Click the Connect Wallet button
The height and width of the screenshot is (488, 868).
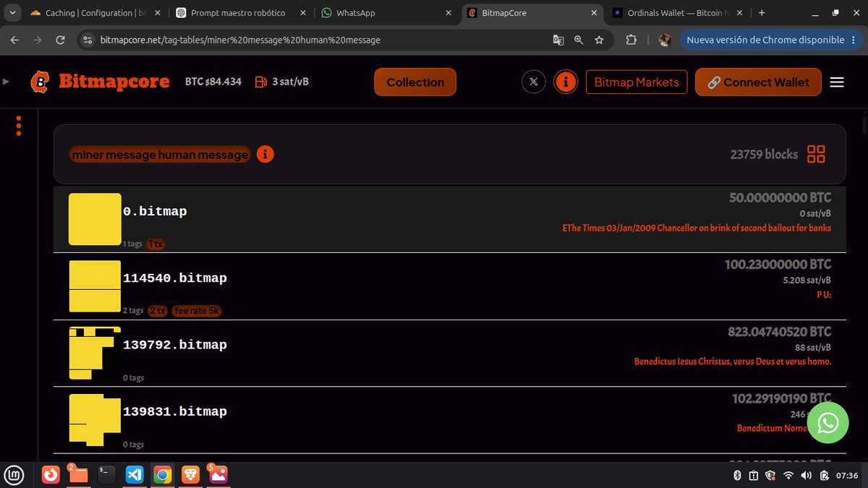(x=758, y=82)
